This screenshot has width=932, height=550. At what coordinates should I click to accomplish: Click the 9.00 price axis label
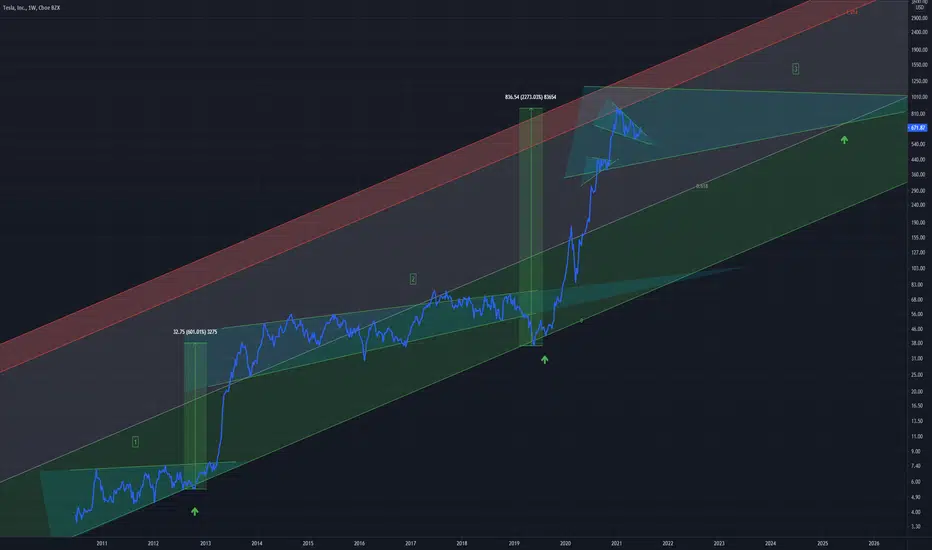tap(916, 451)
